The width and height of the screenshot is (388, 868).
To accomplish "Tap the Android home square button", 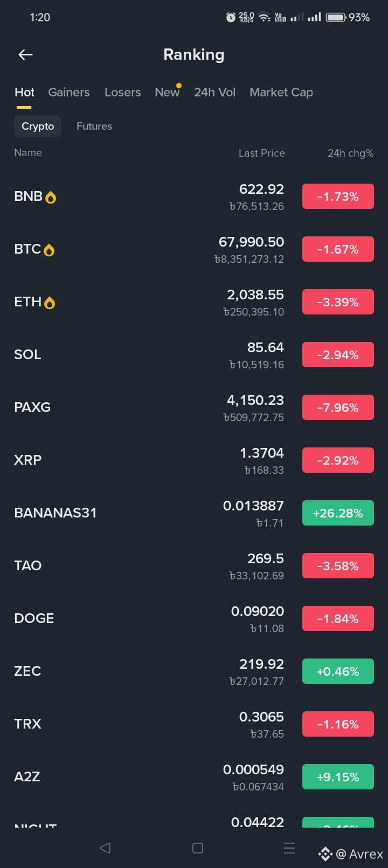I will click(x=198, y=848).
